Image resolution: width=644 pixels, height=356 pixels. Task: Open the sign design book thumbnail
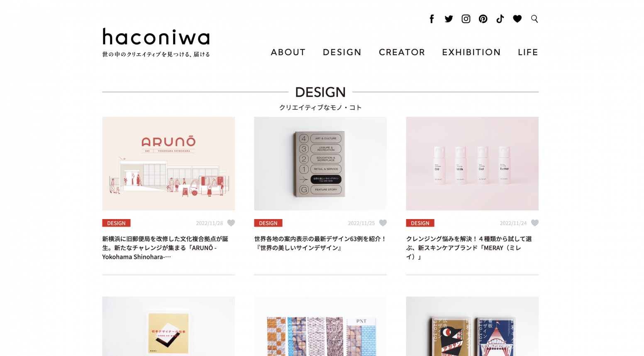320,163
